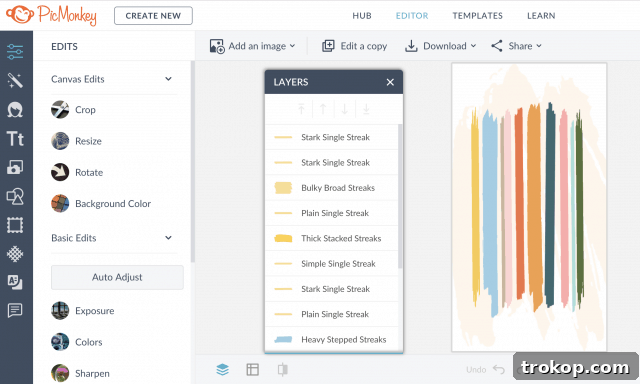Move layer to top arrow
Viewport: 640px width, 384px height.
[x=301, y=109]
